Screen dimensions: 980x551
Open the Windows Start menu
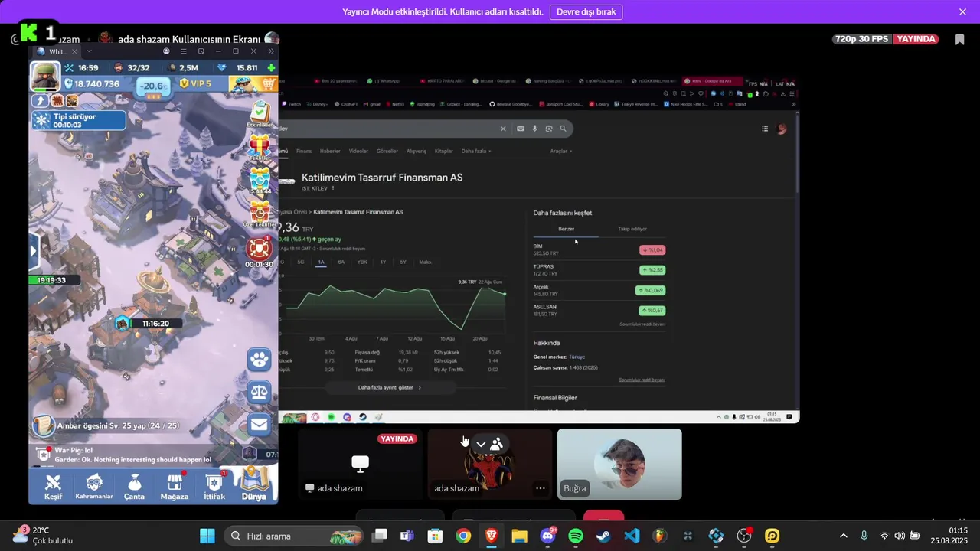coord(207,536)
